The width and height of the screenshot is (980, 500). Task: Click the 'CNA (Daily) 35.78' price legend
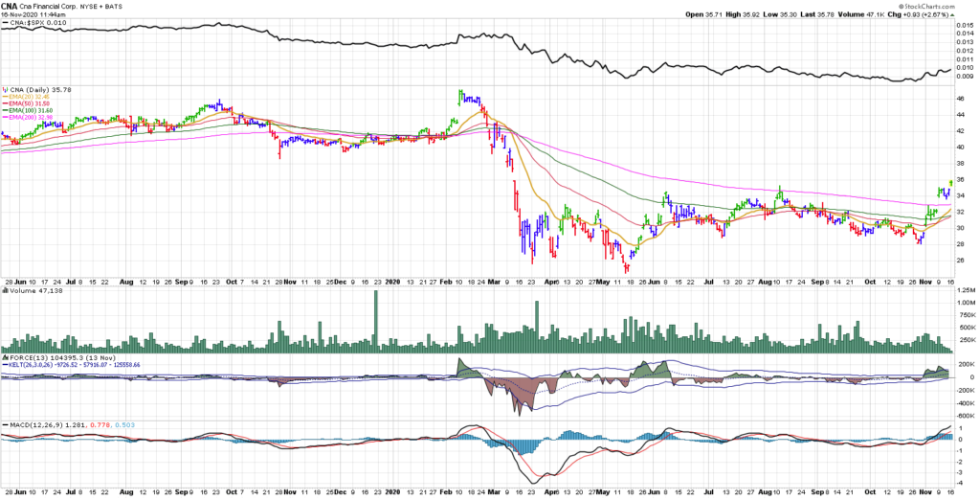tap(42, 90)
